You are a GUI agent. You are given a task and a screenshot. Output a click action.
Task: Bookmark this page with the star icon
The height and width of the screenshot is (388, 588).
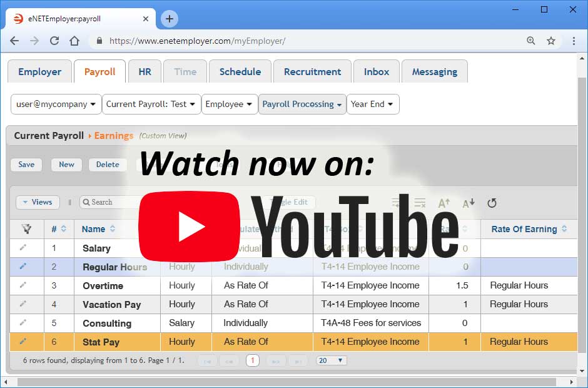(551, 41)
